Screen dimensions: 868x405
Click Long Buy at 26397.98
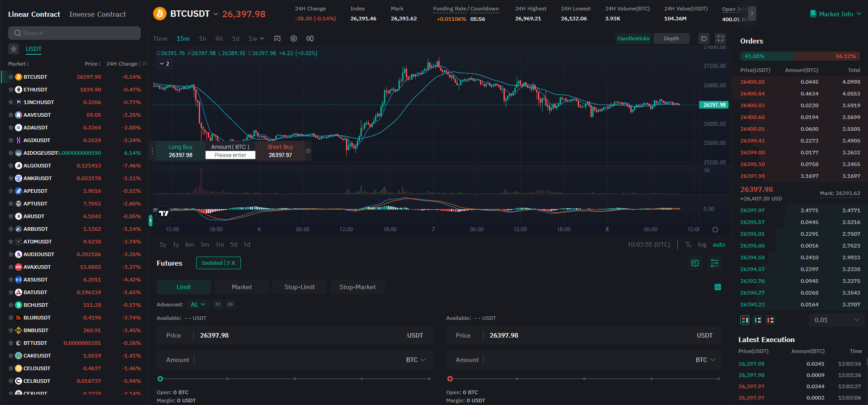pos(181,151)
